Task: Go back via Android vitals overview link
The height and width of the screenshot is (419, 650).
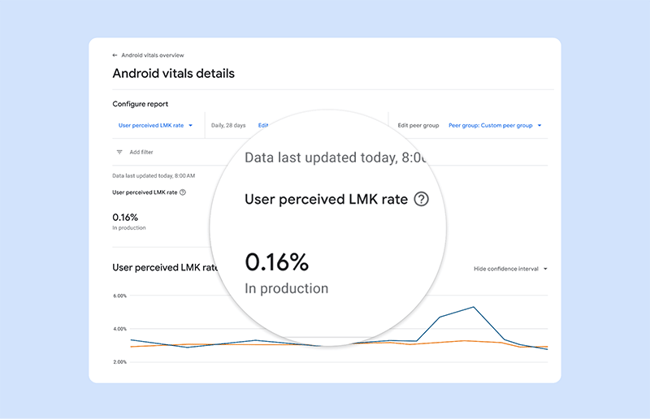Action: tap(153, 55)
